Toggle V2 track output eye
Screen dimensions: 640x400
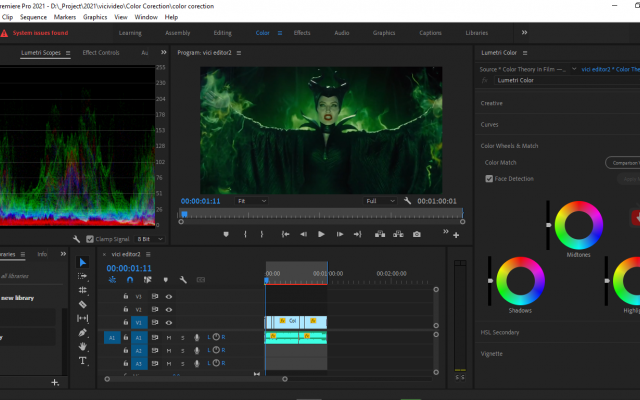click(x=169, y=310)
